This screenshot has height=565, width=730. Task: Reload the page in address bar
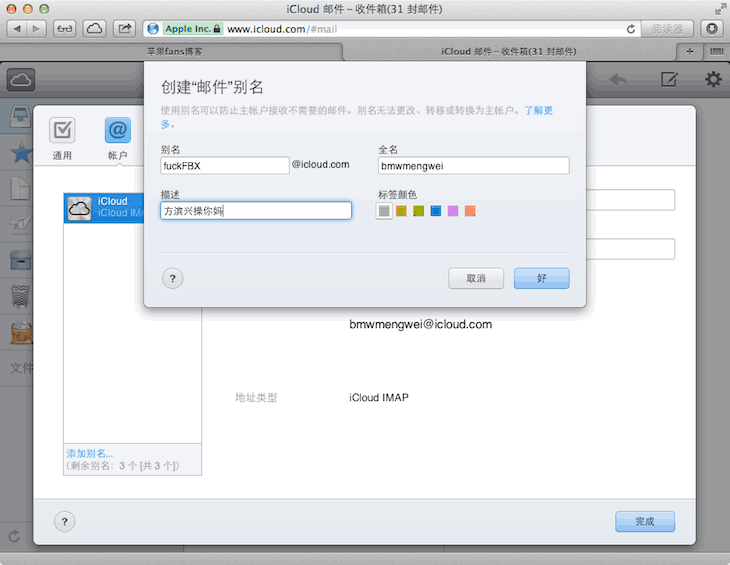[631, 29]
